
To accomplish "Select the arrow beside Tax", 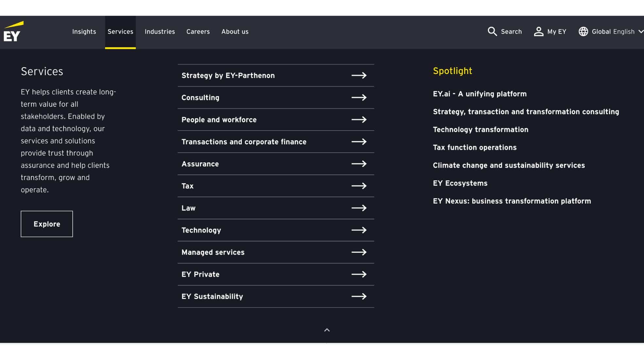I will pyautogui.click(x=359, y=186).
